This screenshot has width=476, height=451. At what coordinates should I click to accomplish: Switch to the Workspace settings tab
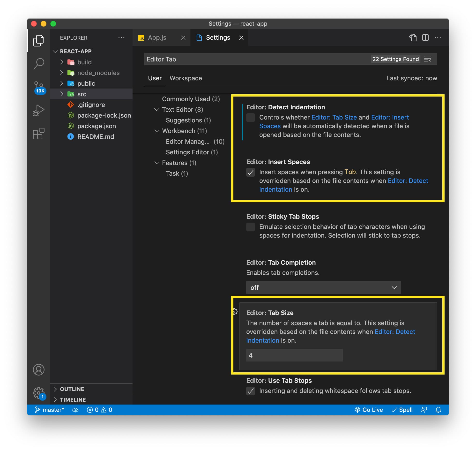186,78
